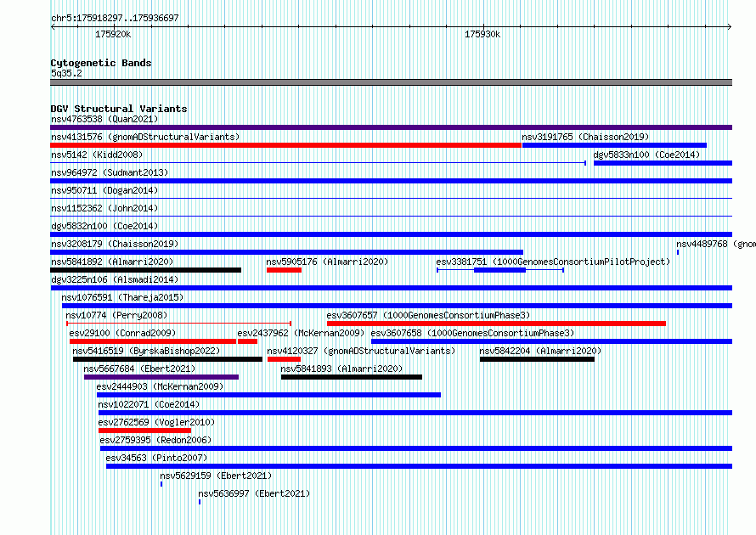This screenshot has width=756, height=535.
Task: Open esv3381751 (1000GenomesConsortiumPilotProject) label
Action: point(553,262)
